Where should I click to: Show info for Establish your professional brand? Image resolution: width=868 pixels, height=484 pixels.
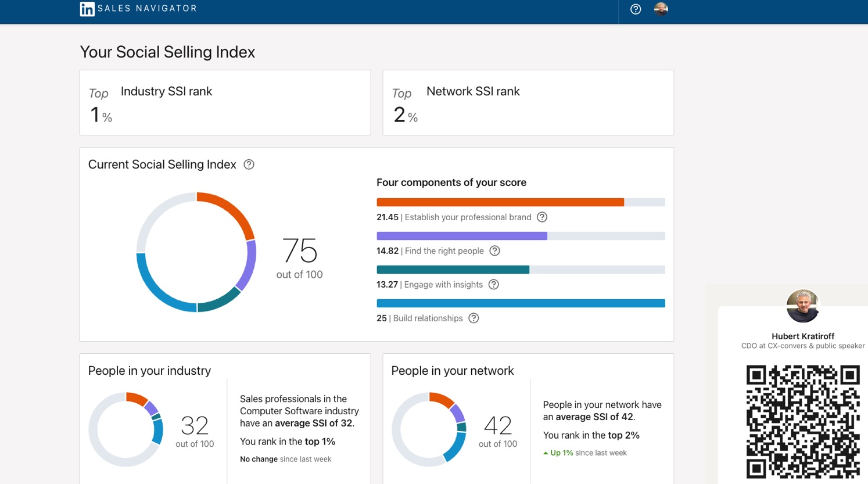(542, 217)
